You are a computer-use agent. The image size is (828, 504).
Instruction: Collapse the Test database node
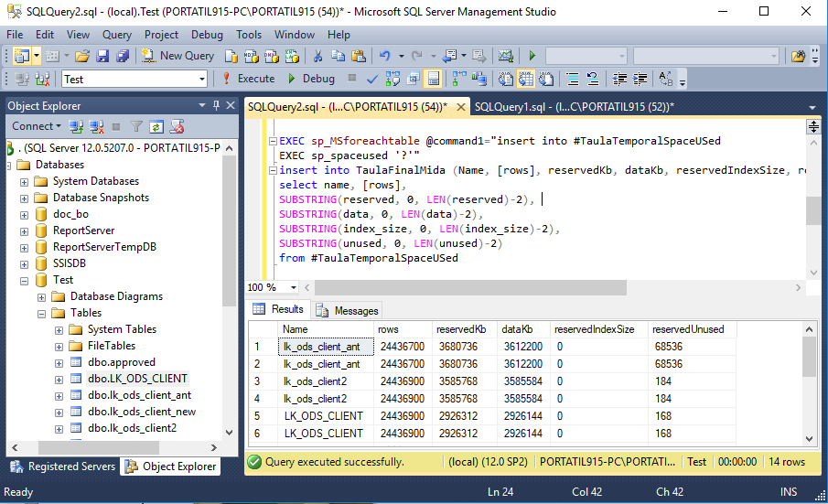point(25,281)
